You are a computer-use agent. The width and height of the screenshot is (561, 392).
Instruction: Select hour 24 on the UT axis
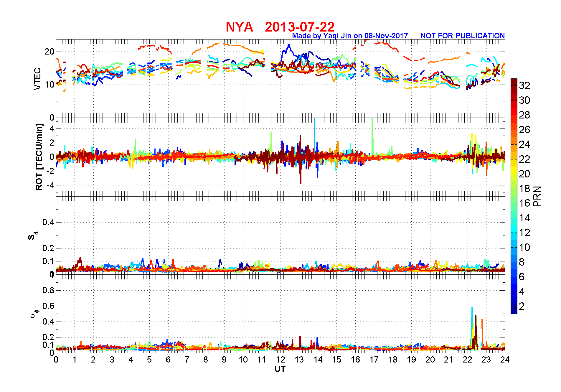[505, 360]
